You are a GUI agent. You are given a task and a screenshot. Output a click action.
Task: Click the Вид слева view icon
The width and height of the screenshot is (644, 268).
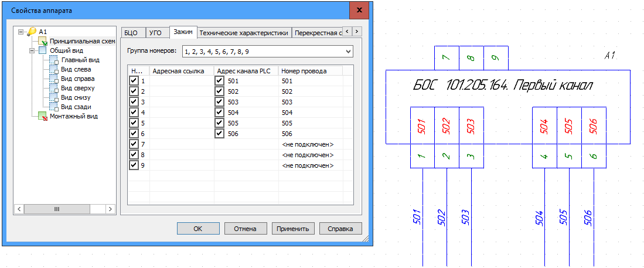point(54,69)
